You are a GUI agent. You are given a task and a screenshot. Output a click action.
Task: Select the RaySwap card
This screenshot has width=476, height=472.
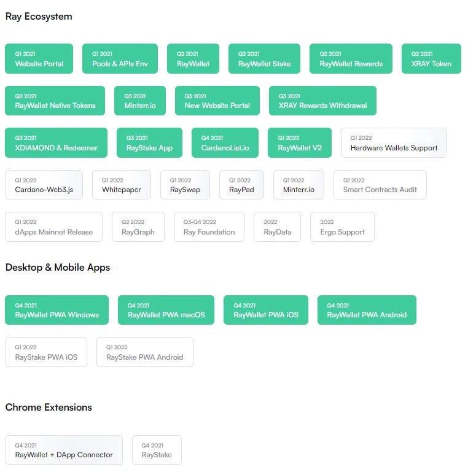coord(185,185)
